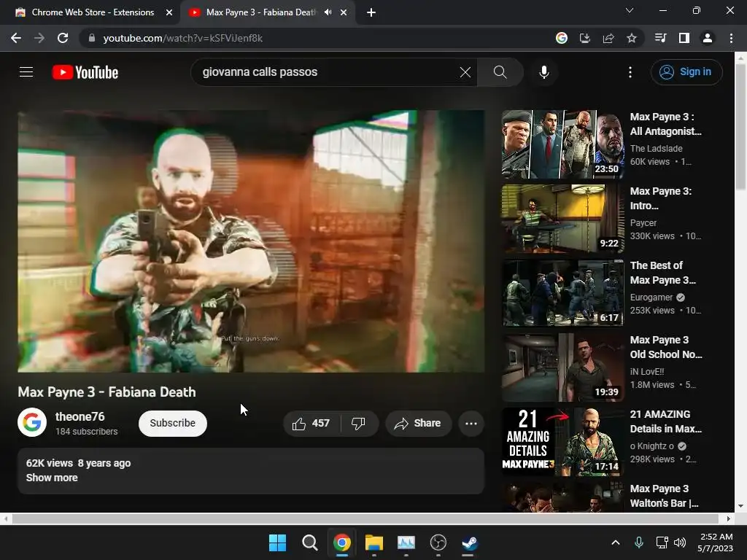Subscribe to theone76 channel
Image resolution: width=747 pixels, height=560 pixels.
tap(172, 424)
